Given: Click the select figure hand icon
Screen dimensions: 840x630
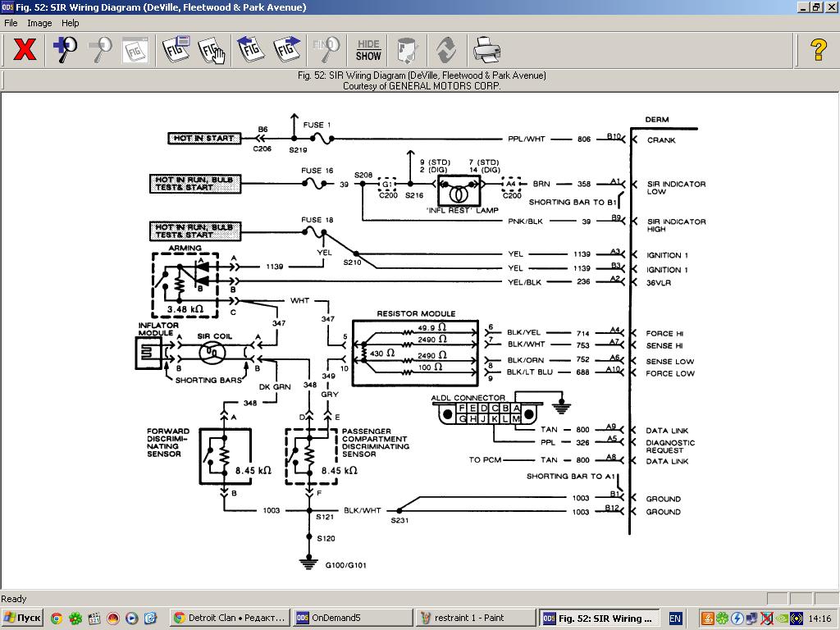Looking at the screenshot, I should click(x=211, y=50).
